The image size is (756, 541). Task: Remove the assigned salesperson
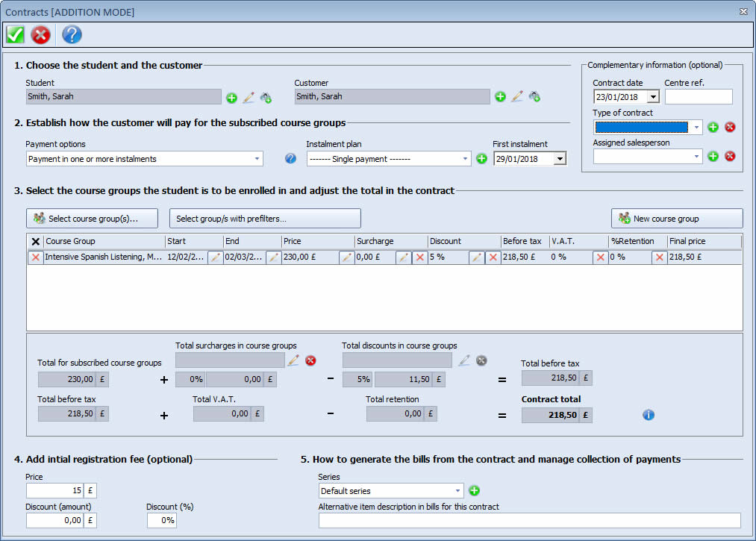pos(730,156)
